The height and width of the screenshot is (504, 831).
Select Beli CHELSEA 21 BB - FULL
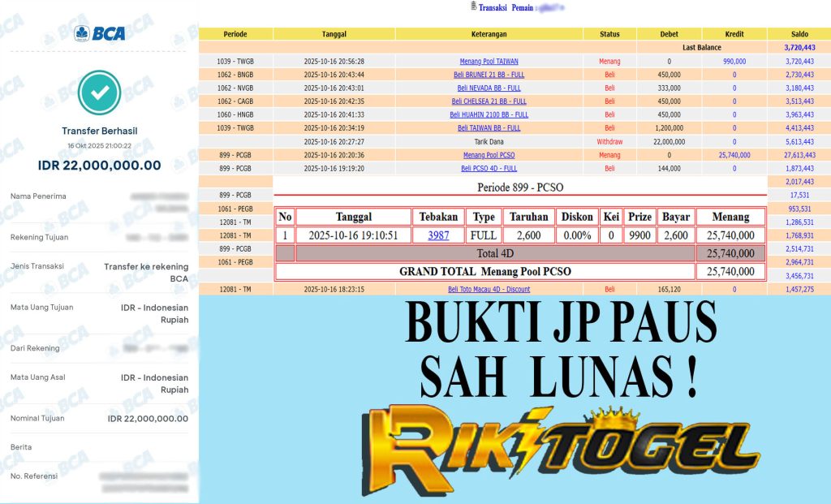click(489, 101)
